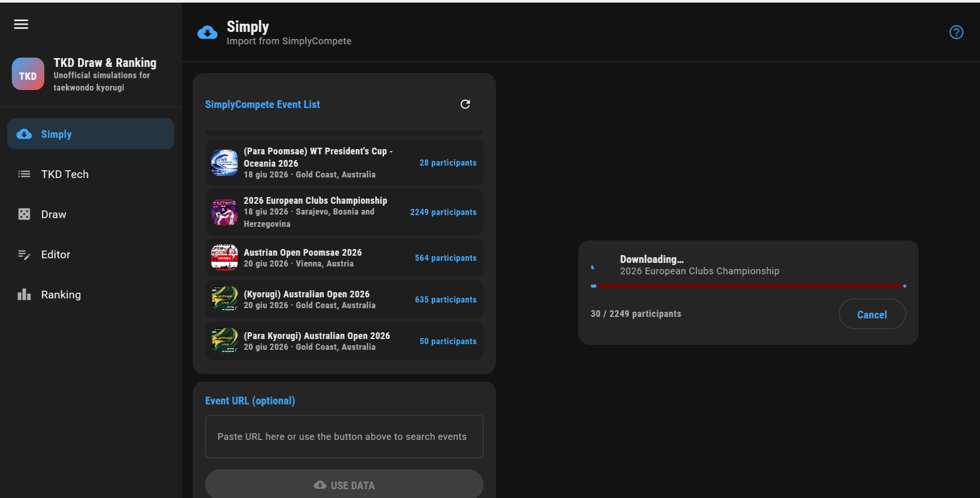Go to the Draw section
This screenshot has width=980, height=498.
tap(91, 214)
